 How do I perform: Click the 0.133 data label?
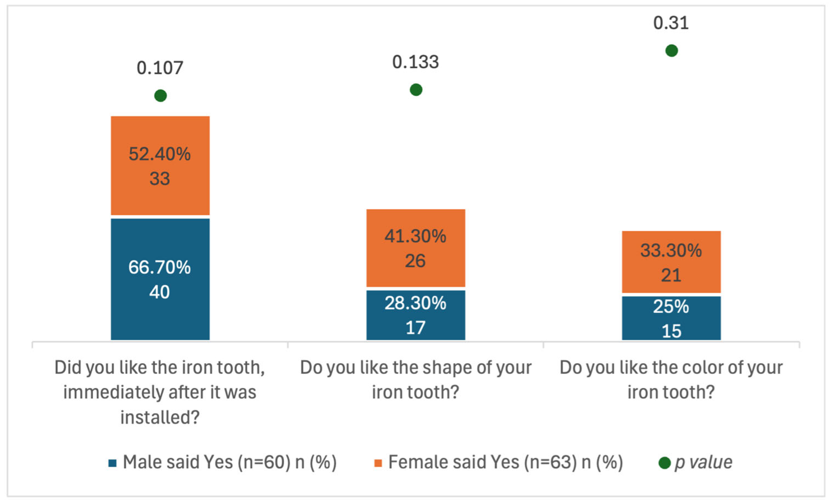pyautogui.click(x=416, y=62)
